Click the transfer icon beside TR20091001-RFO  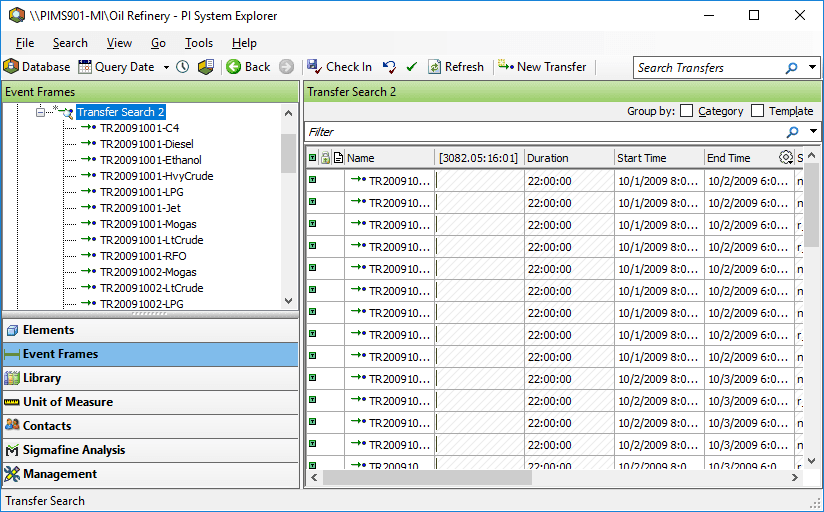click(x=88, y=255)
